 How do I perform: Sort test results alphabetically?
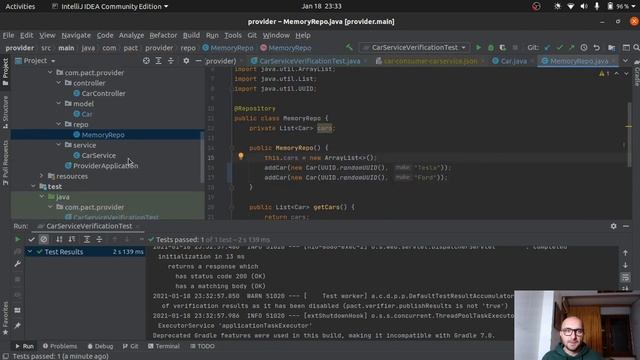(59, 239)
